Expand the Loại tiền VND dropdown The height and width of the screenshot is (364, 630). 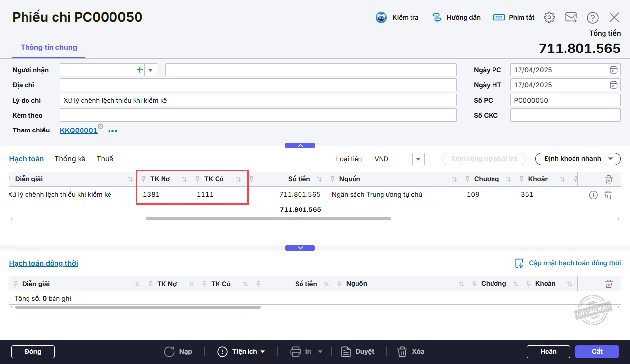click(418, 159)
